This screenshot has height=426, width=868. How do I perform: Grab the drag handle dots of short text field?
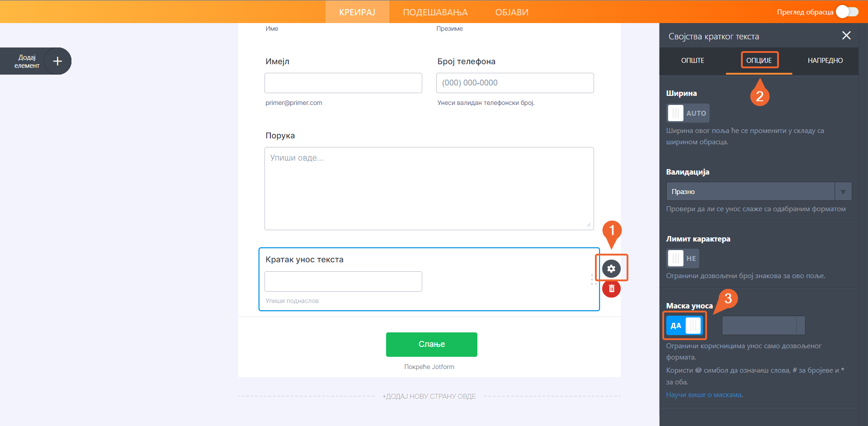[592, 279]
